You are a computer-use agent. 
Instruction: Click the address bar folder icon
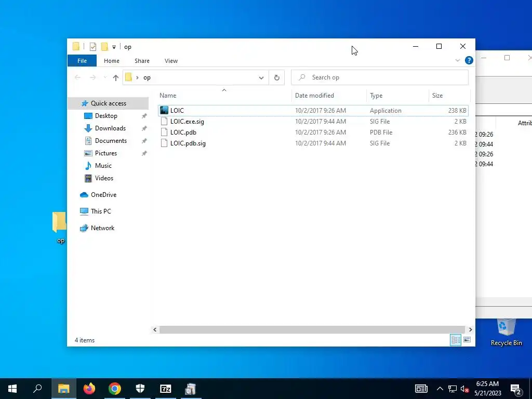coord(129,77)
